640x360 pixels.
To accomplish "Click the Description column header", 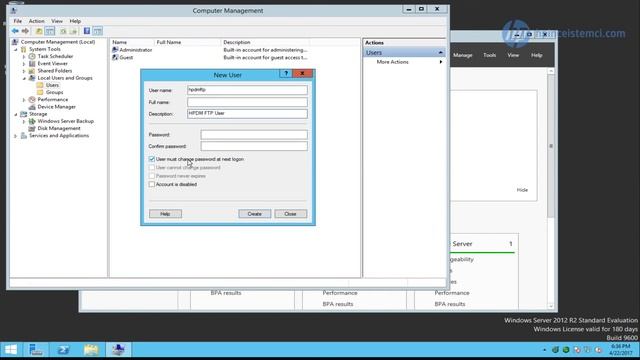I will click(x=265, y=42).
